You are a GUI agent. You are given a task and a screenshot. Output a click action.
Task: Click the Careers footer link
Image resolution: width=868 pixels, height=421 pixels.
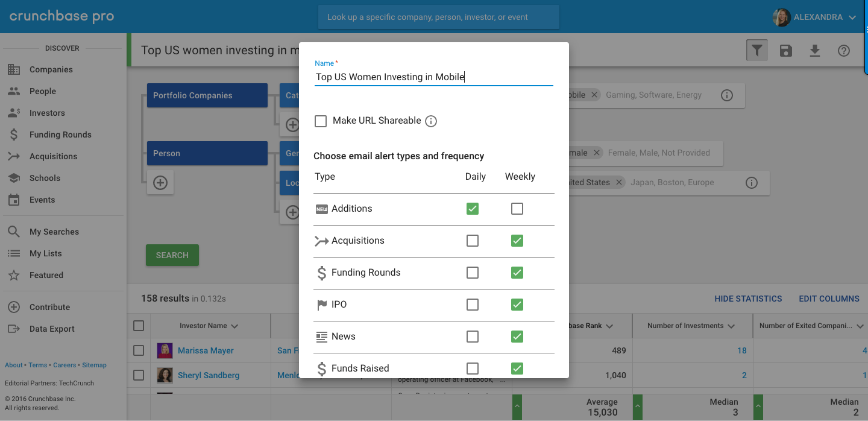click(64, 365)
